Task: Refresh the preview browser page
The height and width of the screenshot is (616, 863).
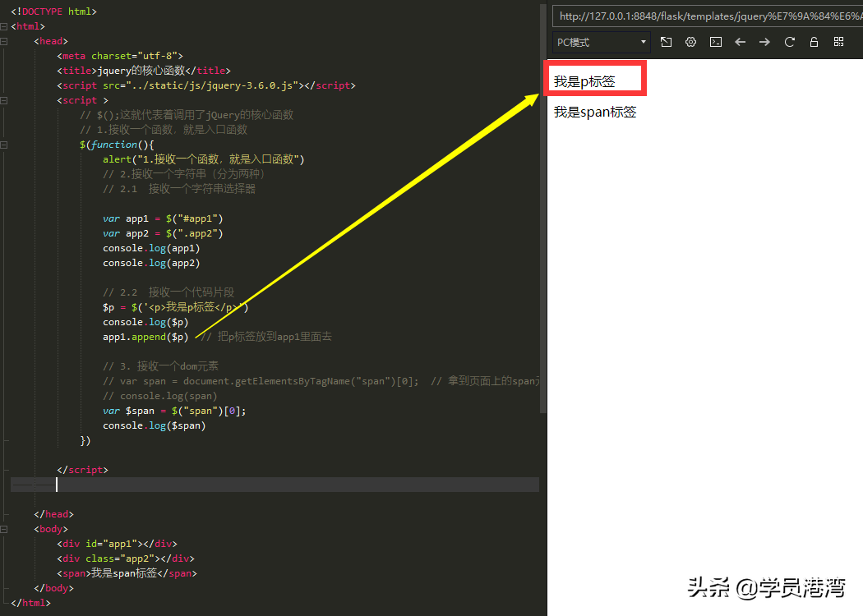Action: point(789,42)
